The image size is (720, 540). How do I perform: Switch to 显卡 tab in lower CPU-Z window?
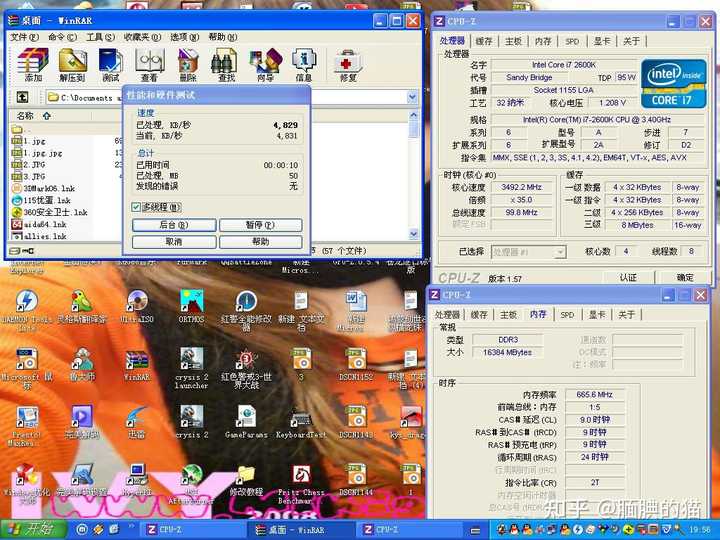pyautogui.click(x=596, y=315)
